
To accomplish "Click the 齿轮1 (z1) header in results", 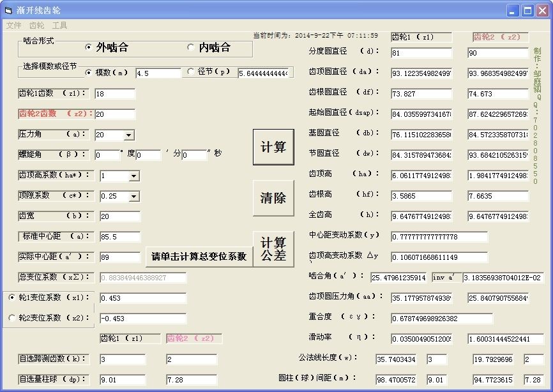I will [x=421, y=37].
